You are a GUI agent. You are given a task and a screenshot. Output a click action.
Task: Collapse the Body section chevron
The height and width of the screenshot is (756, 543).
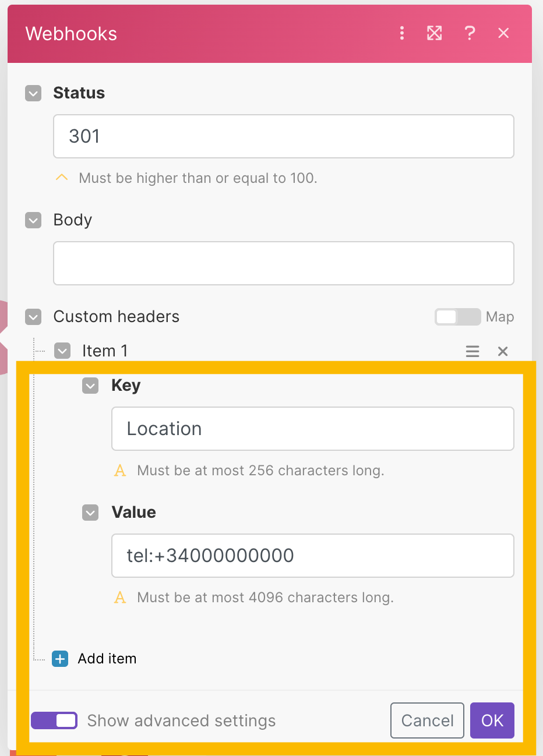[x=33, y=220]
